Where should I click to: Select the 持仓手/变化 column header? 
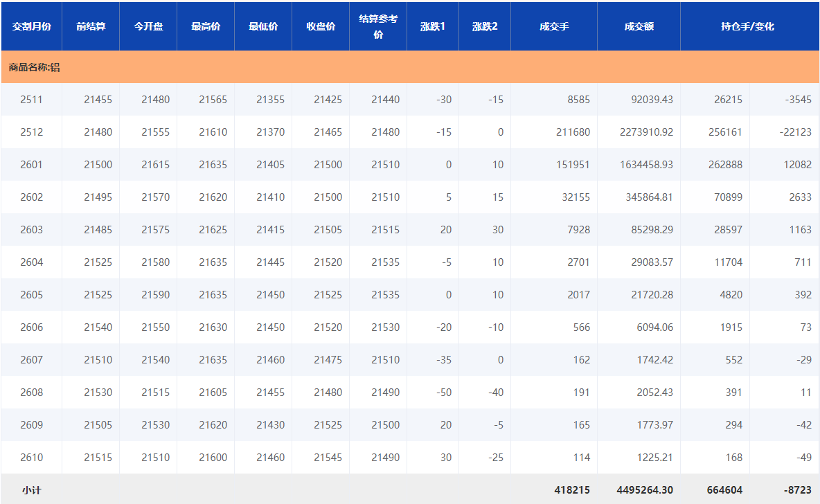[747, 26]
